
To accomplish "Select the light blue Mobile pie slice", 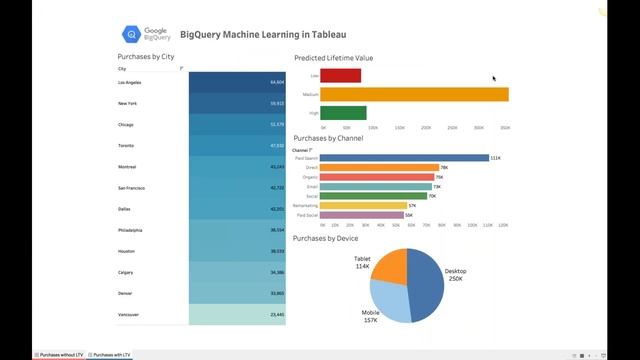I will click(390, 301).
